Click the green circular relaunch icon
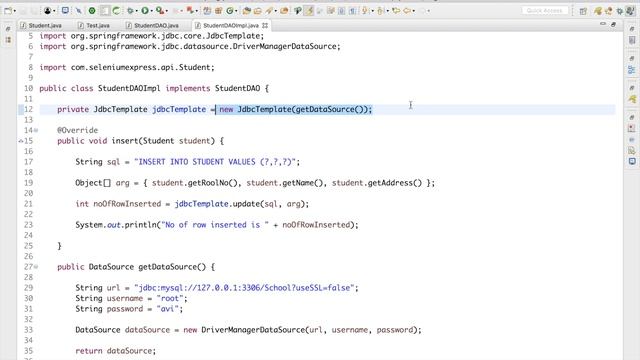The image size is (640, 360). 92,11
